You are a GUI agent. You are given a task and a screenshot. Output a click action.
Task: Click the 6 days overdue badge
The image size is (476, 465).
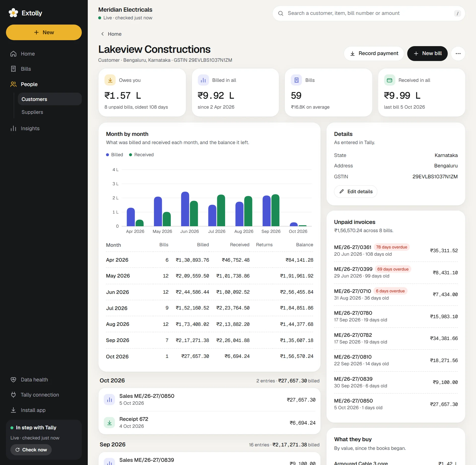(390, 291)
